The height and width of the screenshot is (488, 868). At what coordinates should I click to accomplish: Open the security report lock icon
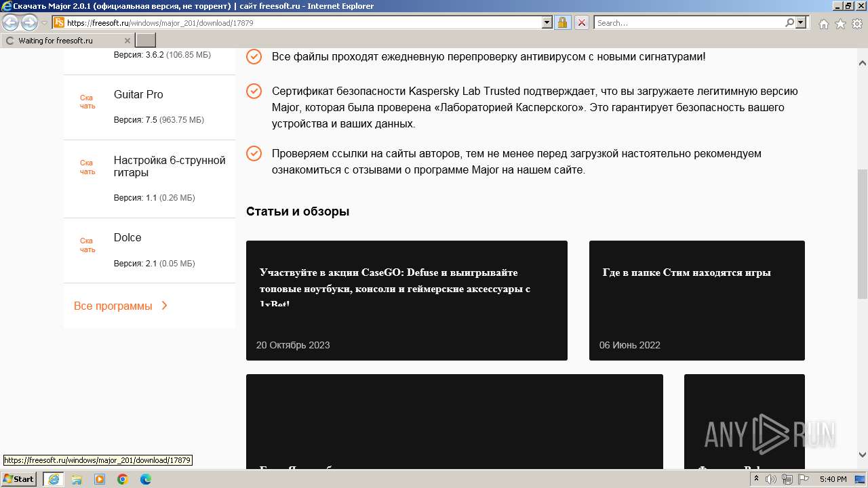pos(562,22)
